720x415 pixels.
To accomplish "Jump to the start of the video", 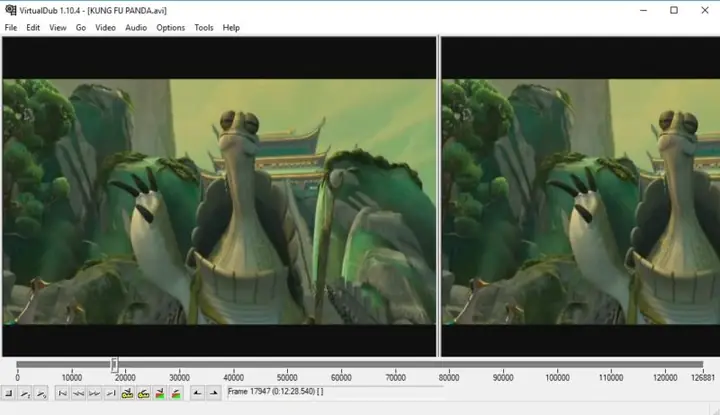I will click(x=62, y=393).
